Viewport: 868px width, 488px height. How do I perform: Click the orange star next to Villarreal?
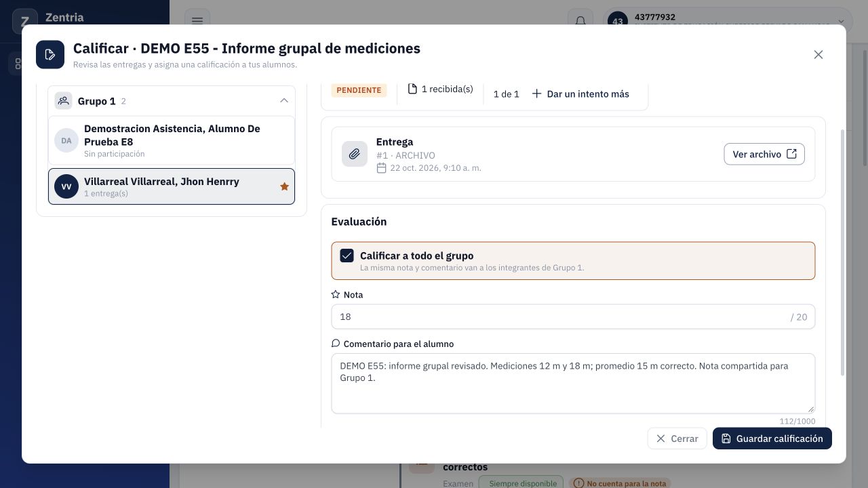coord(284,186)
